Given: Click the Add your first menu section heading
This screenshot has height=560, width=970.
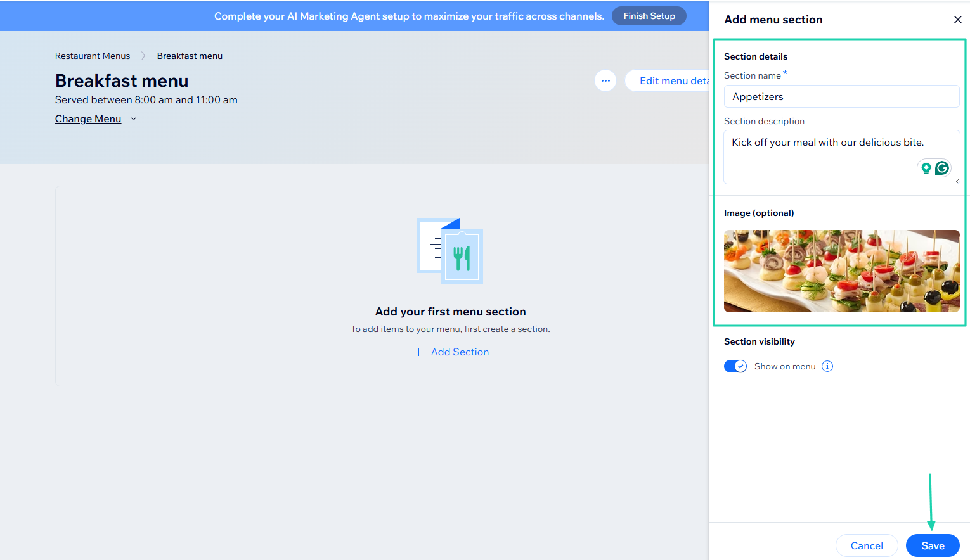Looking at the screenshot, I should [x=450, y=312].
